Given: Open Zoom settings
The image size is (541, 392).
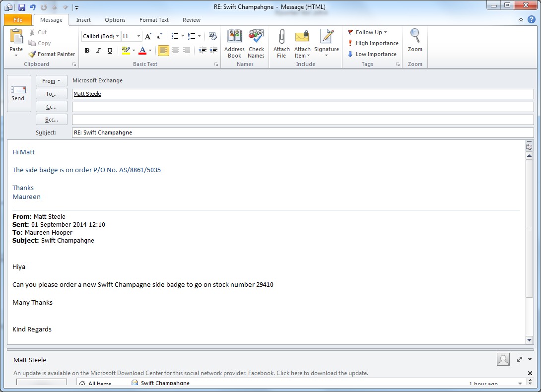Looking at the screenshot, I should click(415, 41).
